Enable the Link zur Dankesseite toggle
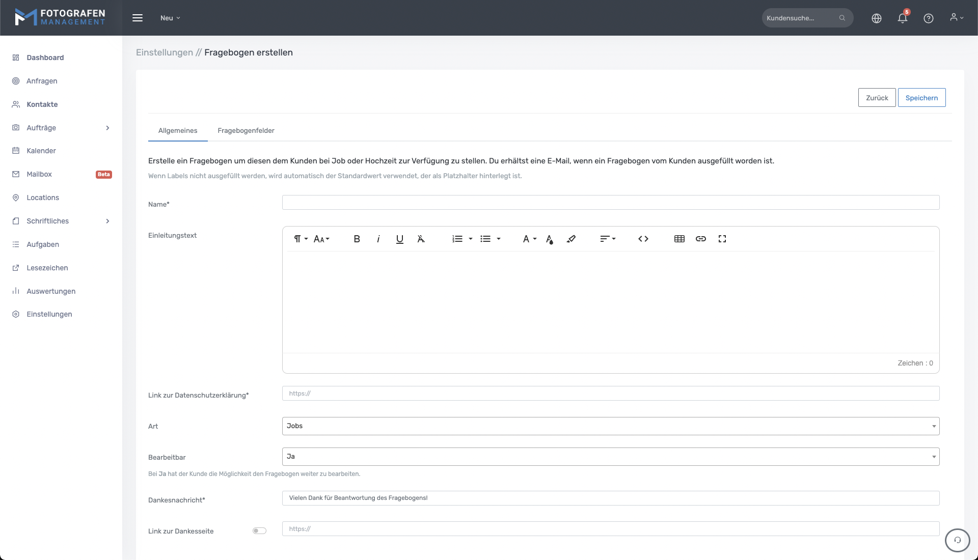Viewport: 978px width, 560px height. tap(259, 530)
